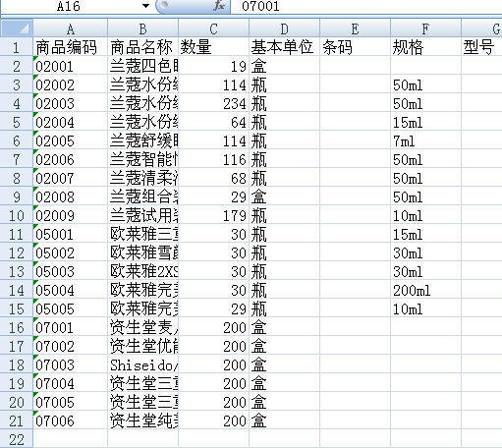The image size is (502, 448).
Task: Select spec cell 200ml
Action: point(425,290)
